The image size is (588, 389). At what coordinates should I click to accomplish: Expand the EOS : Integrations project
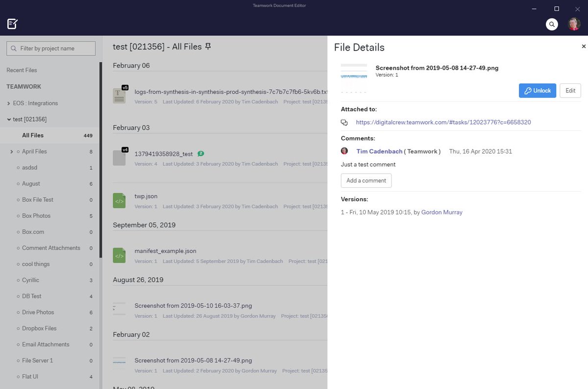[8, 104]
